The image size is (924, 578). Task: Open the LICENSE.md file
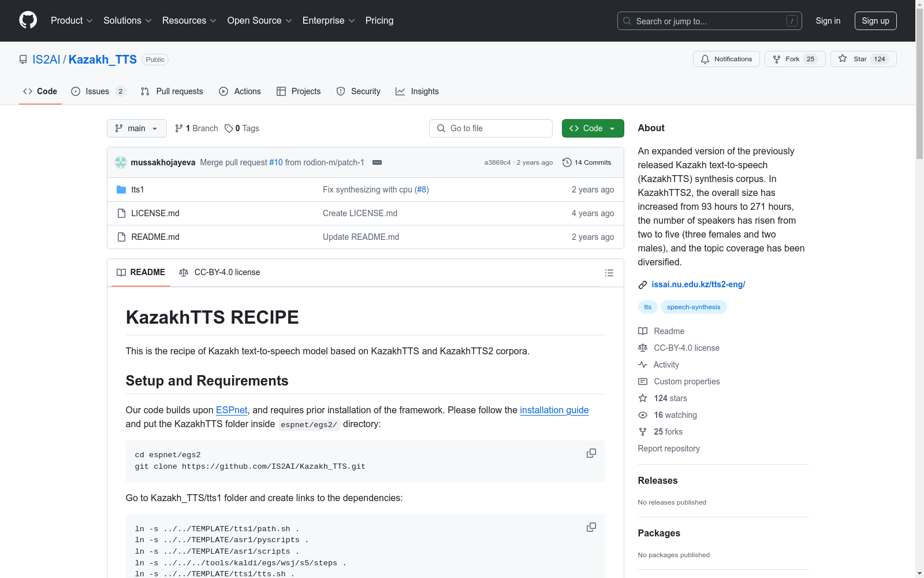(155, 213)
